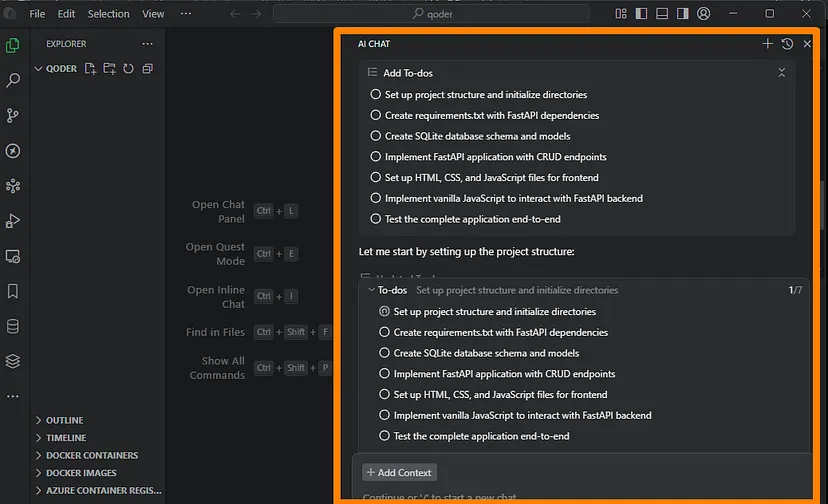Mark 'Test the complete application' in Add To-dos
This screenshot has width=828, height=504.
tap(375, 219)
